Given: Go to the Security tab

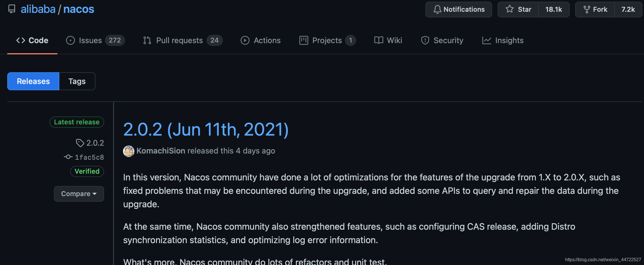Looking at the screenshot, I should [442, 40].
